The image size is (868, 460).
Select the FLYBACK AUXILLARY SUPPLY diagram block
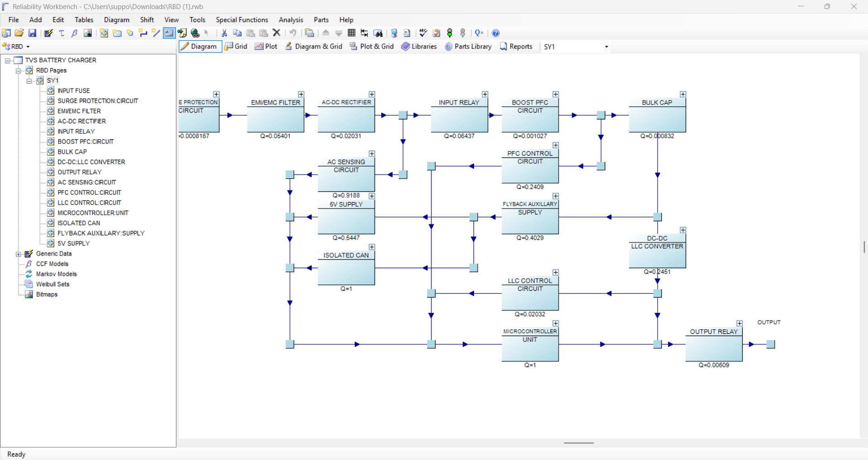point(530,217)
